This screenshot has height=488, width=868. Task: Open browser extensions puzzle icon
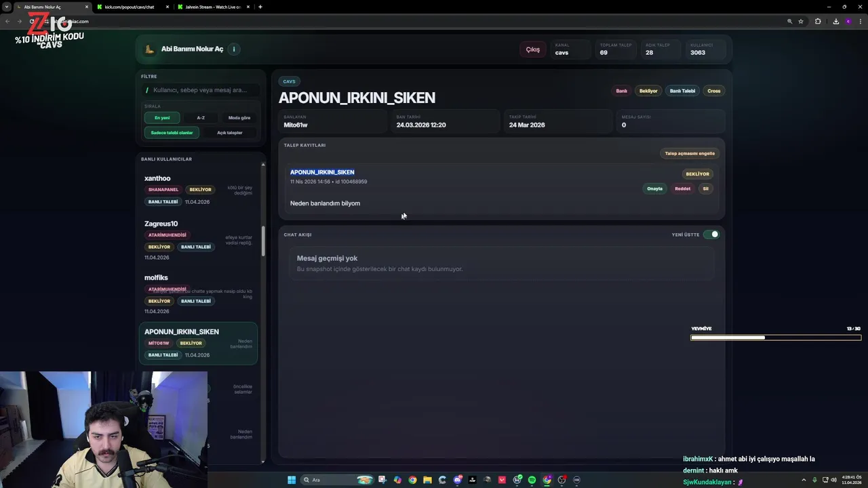818,21
